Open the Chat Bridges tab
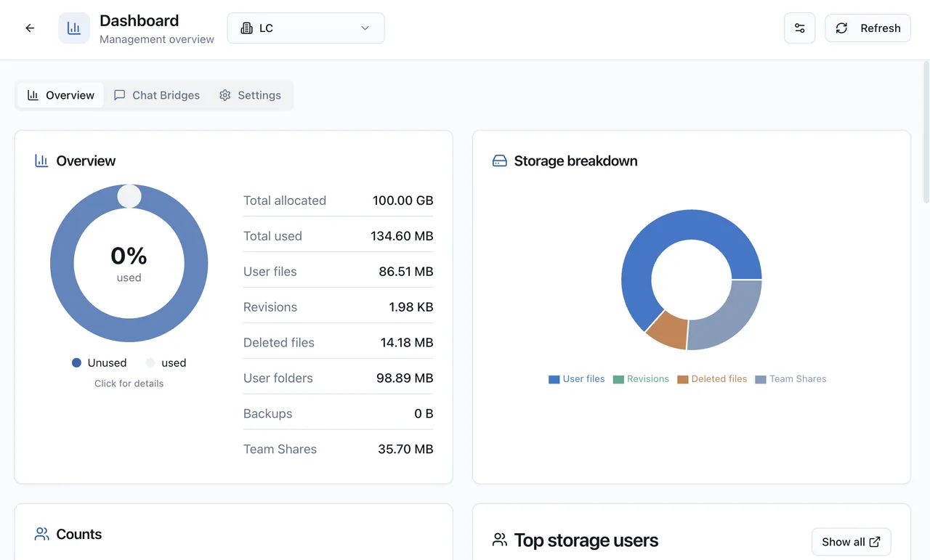 coord(157,95)
